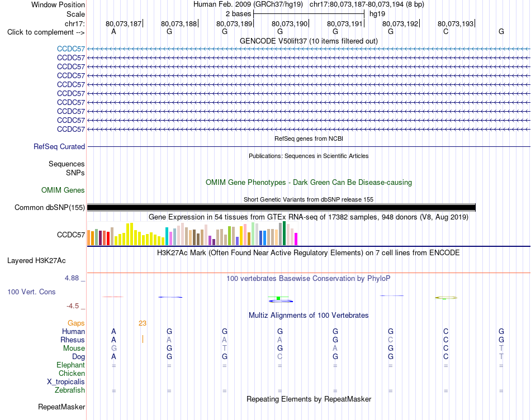This screenshot has width=531, height=420.
Task: Click the RefSeq Curated intron line
Action: (x=309, y=146)
